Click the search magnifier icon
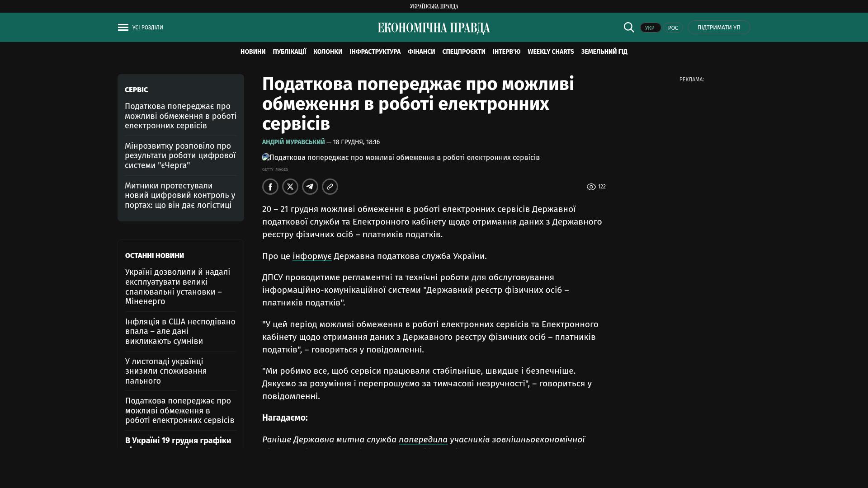Image resolution: width=868 pixels, height=488 pixels. 629,27
